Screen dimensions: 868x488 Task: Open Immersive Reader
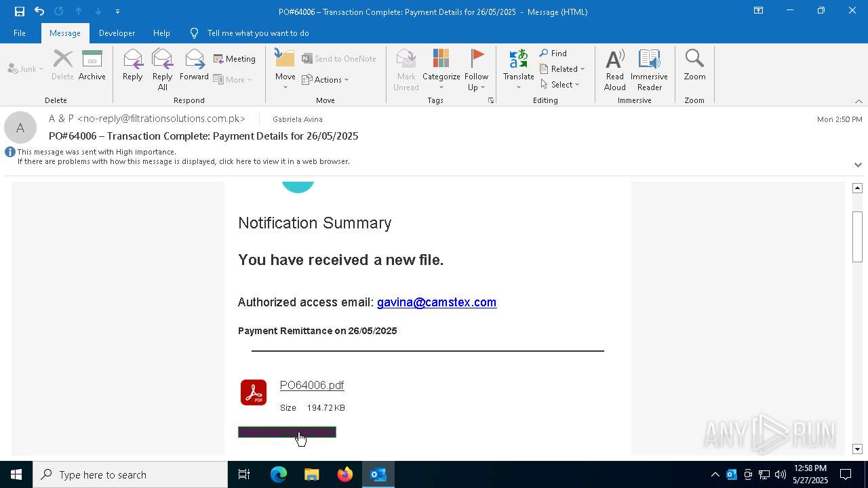pyautogui.click(x=650, y=69)
